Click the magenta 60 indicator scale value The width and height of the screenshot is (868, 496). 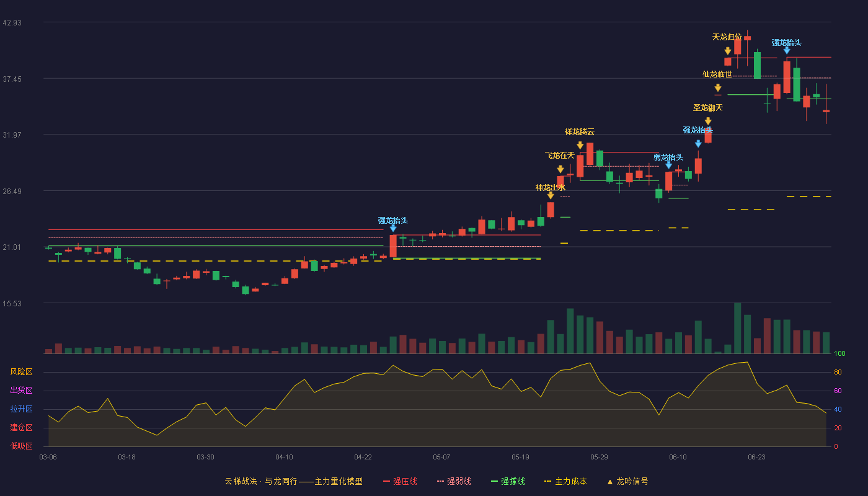pyautogui.click(x=838, y=391)
